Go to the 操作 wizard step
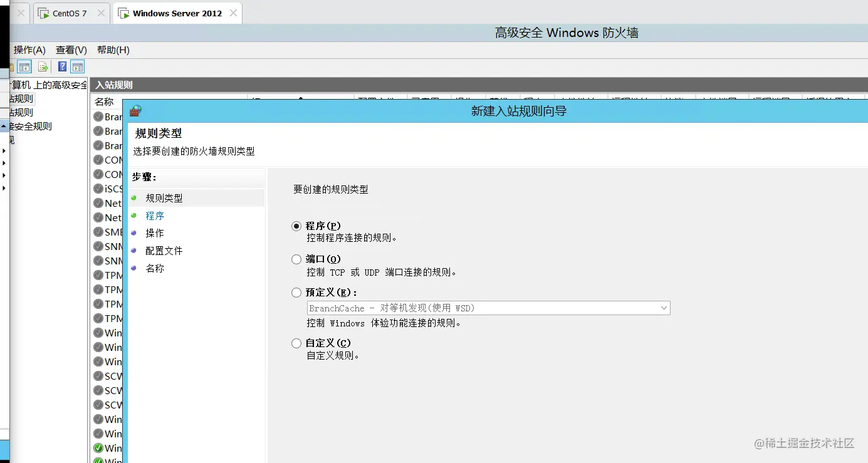Image resolution: width=868 pixels, height=463 pixels. (x=155, y=233)
